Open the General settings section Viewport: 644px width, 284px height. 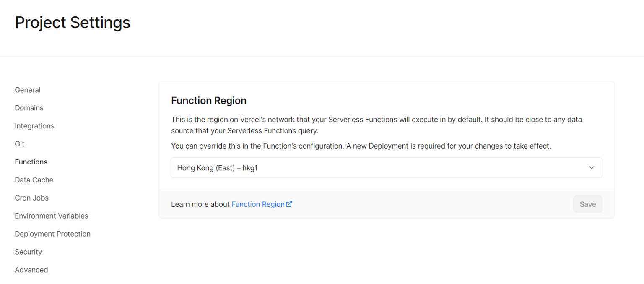coord(28,90)
